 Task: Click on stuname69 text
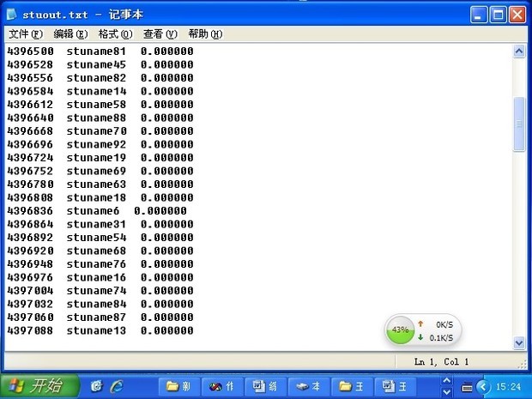(x=96, y=171)
